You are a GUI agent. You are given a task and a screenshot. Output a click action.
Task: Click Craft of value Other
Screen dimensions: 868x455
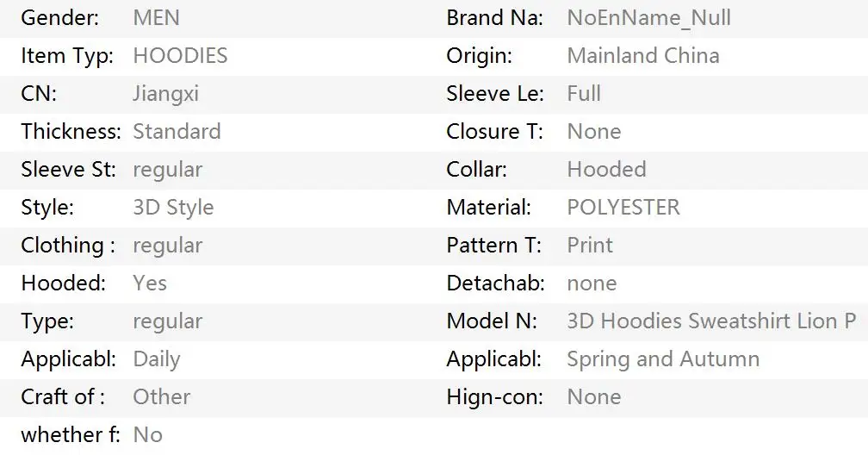pos(161,397)
